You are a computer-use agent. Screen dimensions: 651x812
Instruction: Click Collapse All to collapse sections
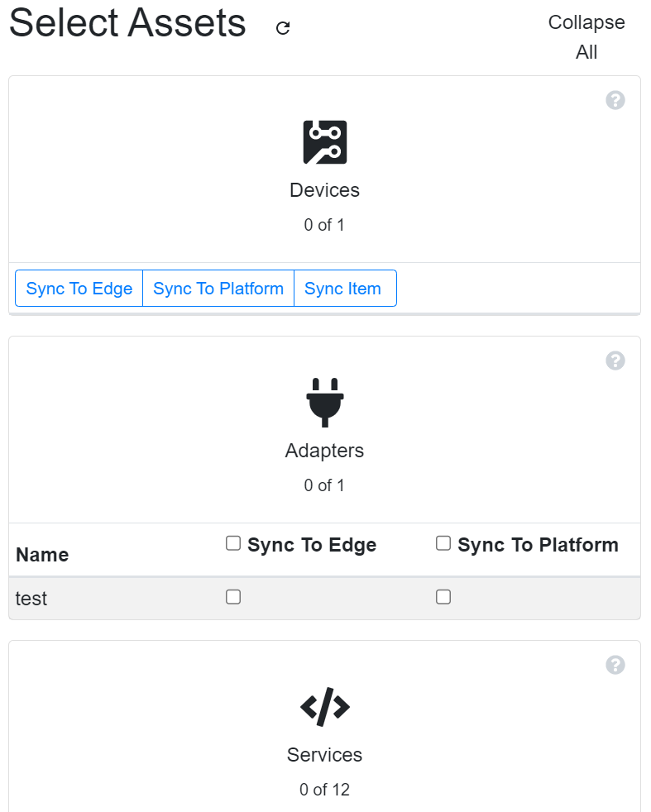pos(586,37)
